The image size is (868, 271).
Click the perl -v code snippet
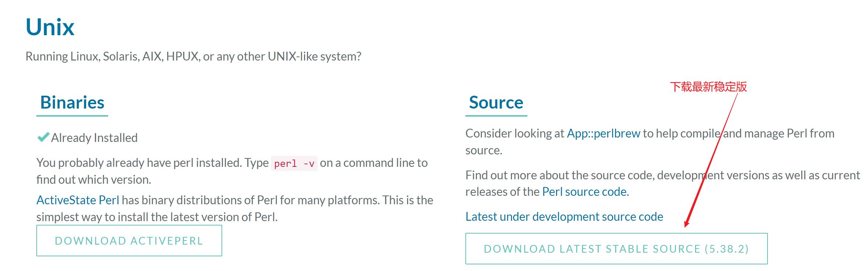[x=294, y=163]
